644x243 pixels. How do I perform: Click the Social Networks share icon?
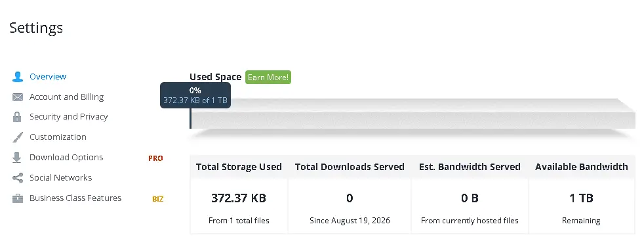tap(17, 177)
